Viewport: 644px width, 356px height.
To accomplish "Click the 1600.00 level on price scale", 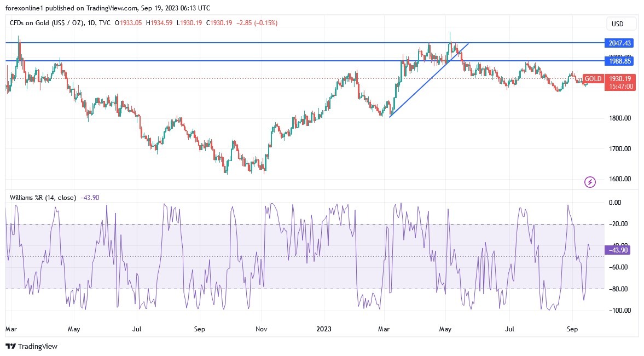I will pyautogui.click(x=620, y=179).
